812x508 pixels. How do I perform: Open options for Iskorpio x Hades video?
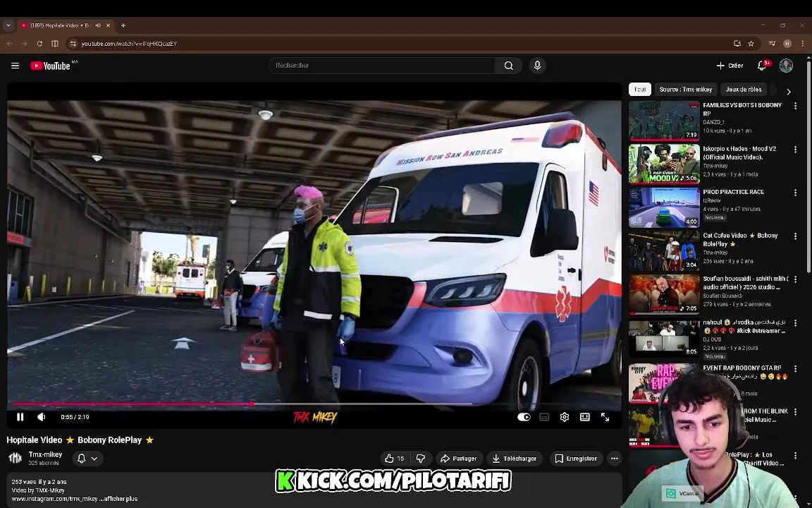[x=795, y=150]
